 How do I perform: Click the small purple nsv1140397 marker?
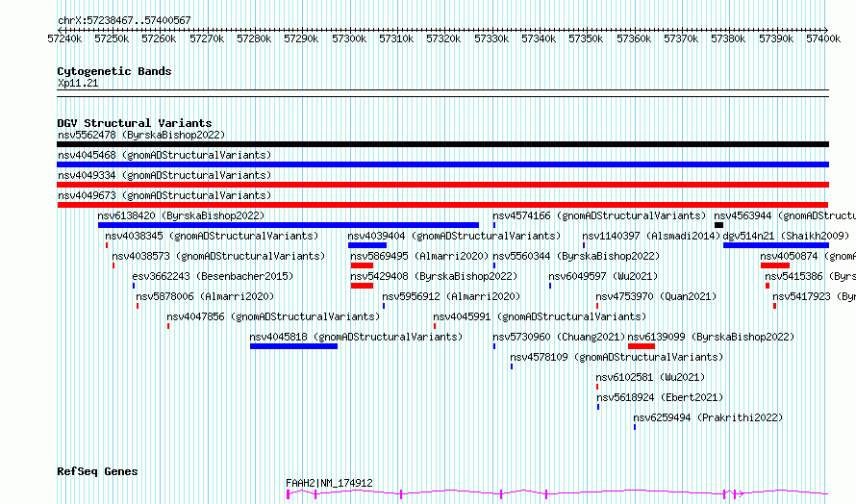pos(584,245)
